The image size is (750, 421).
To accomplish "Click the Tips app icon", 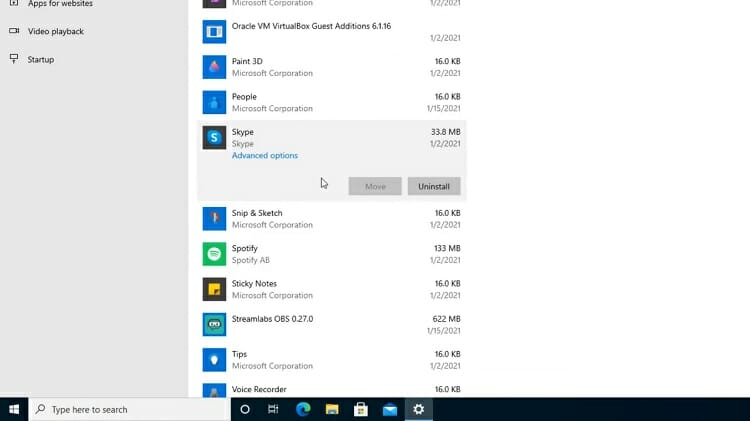I will click(x=214, y=360).
